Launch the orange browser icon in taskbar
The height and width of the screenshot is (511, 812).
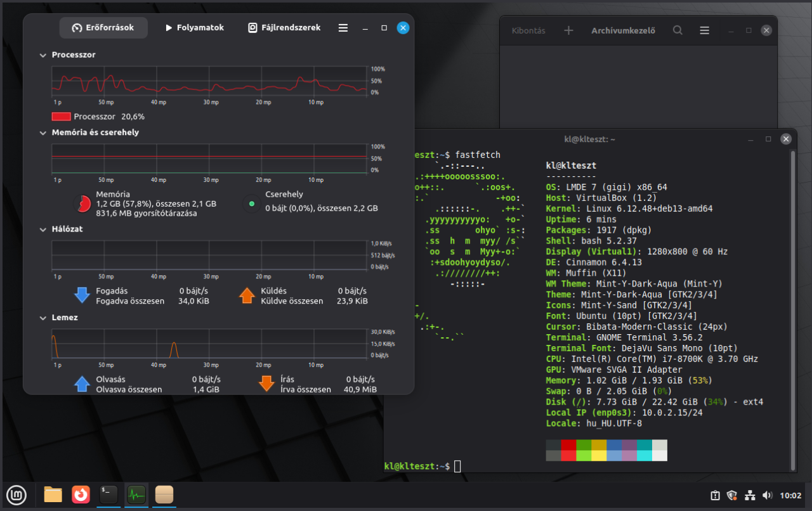point(81,495)
